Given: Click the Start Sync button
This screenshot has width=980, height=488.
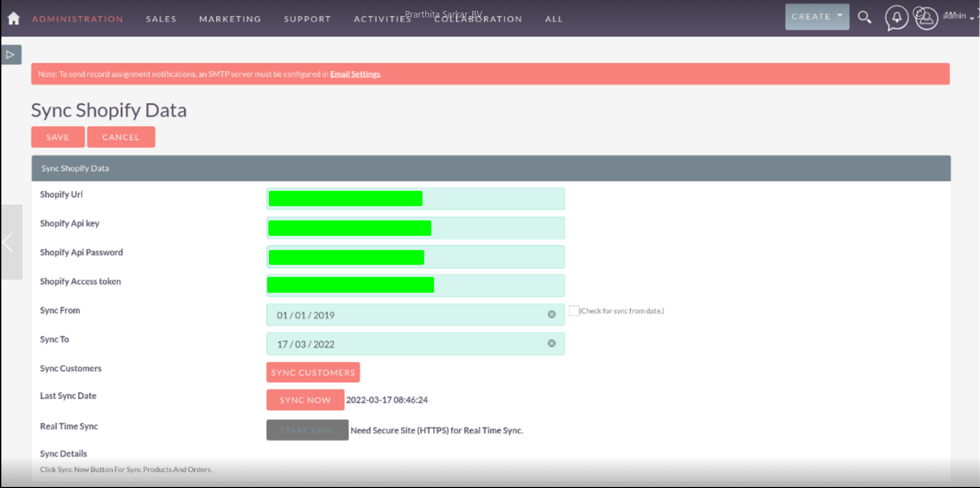Looking at the screenshot, I should (307, 430).
